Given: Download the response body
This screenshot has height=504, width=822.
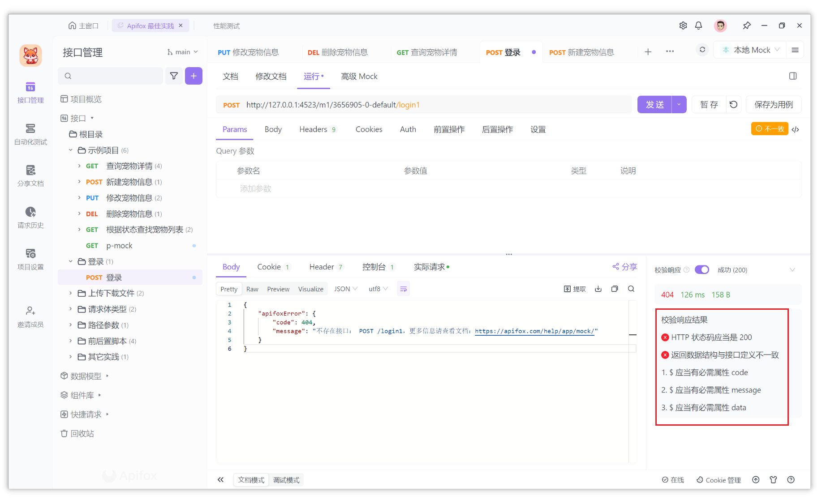Looking at the screenshot, I should (598, 289).
